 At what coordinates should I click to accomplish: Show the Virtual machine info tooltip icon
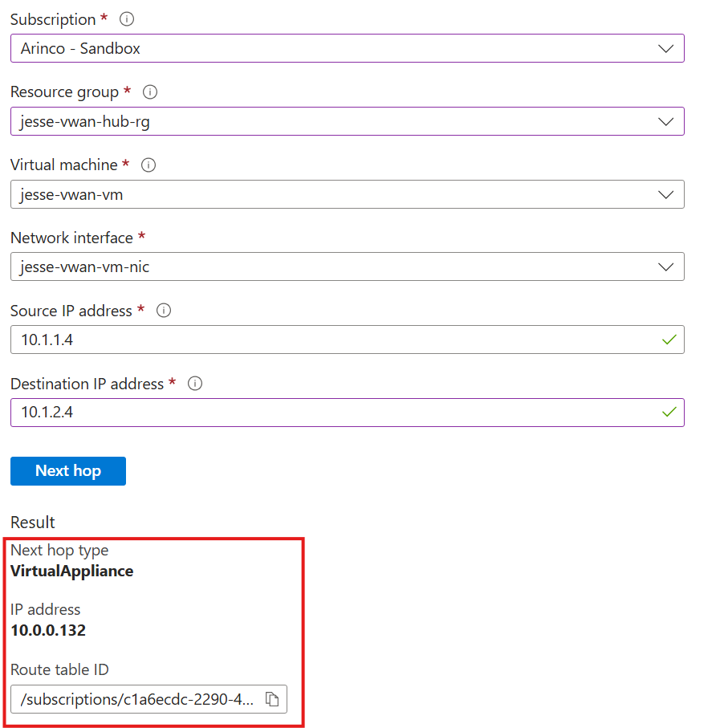[148, 165]
